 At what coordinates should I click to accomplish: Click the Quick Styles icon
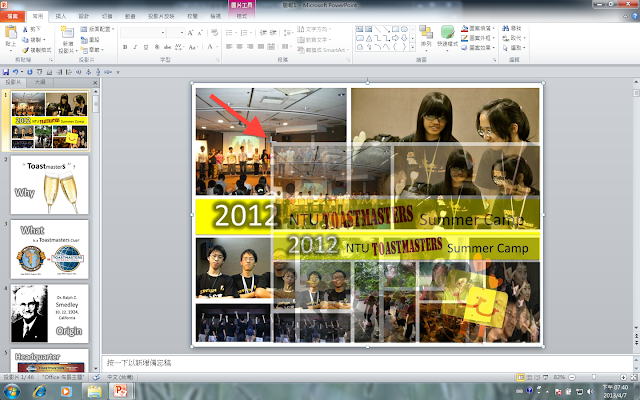coord(447,32)
